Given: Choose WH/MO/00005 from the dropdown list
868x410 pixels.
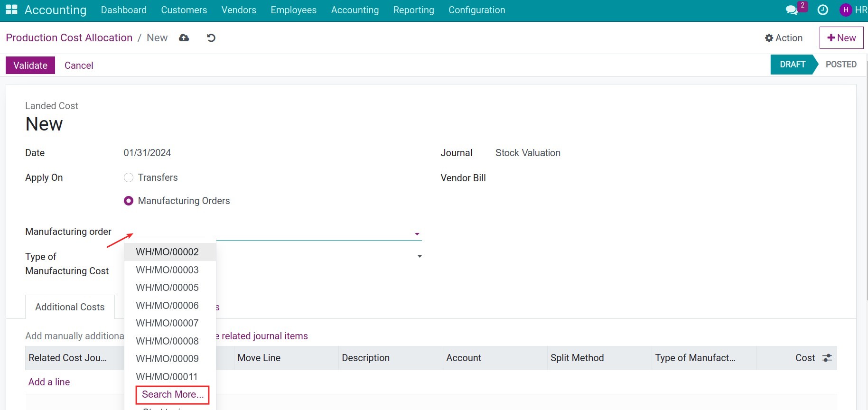Looking at the screenshot, I should coord(167,288).
